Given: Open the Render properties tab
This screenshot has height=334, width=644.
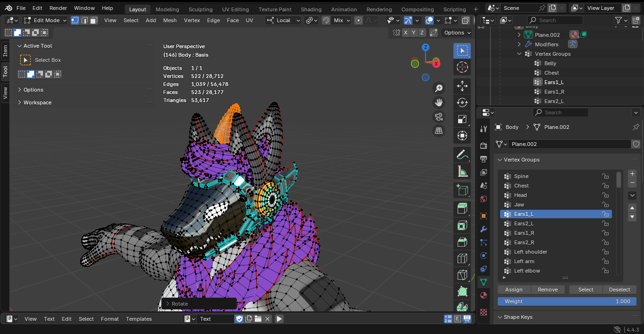Looking at the screenshot, I should pos(483,146).
